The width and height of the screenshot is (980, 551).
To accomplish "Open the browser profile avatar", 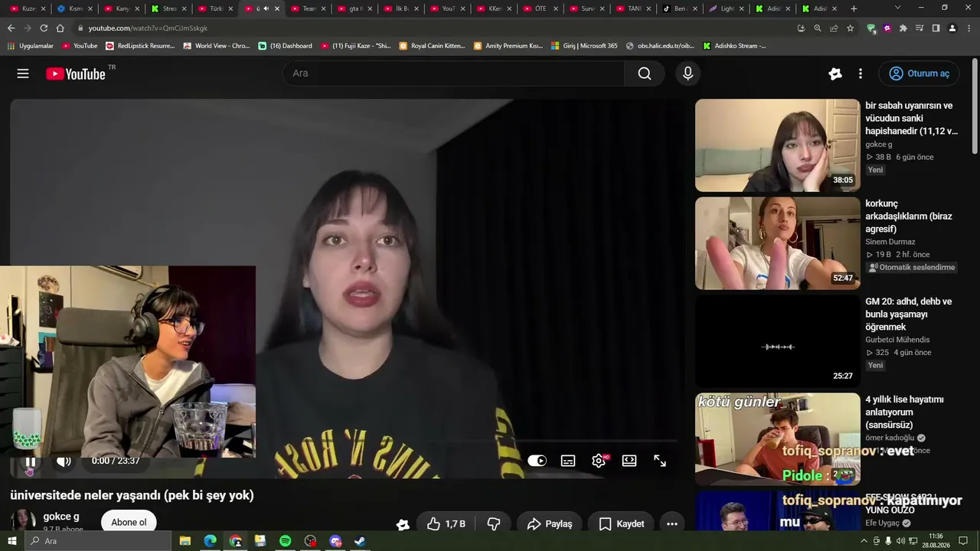I will point(952,28).
